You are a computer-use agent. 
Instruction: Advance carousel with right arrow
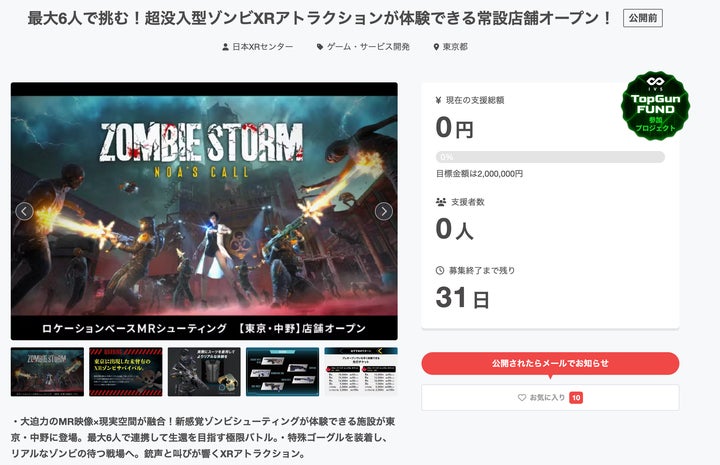383,211
